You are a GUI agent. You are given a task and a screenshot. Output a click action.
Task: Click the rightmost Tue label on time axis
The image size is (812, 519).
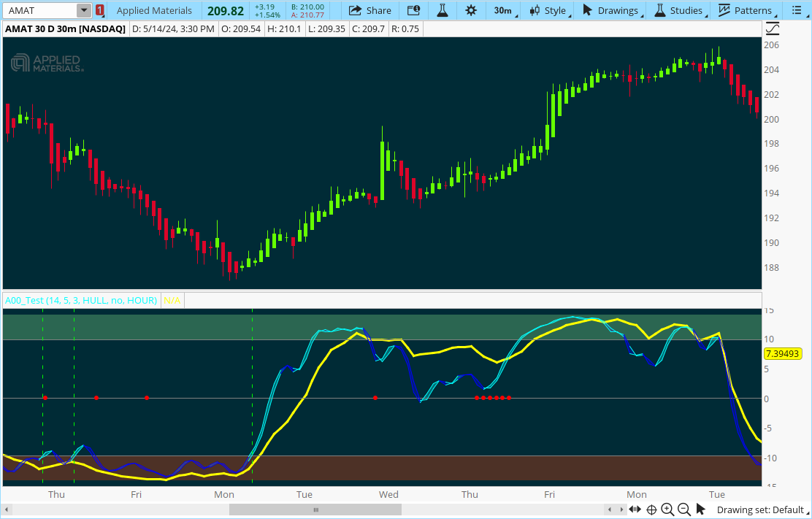tap(717, 495)
